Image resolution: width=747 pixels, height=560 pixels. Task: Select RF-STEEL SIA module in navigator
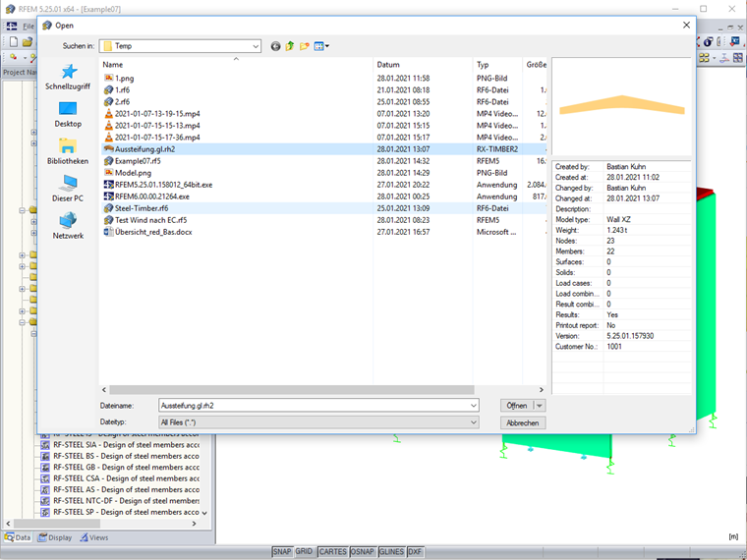(120, 445)
